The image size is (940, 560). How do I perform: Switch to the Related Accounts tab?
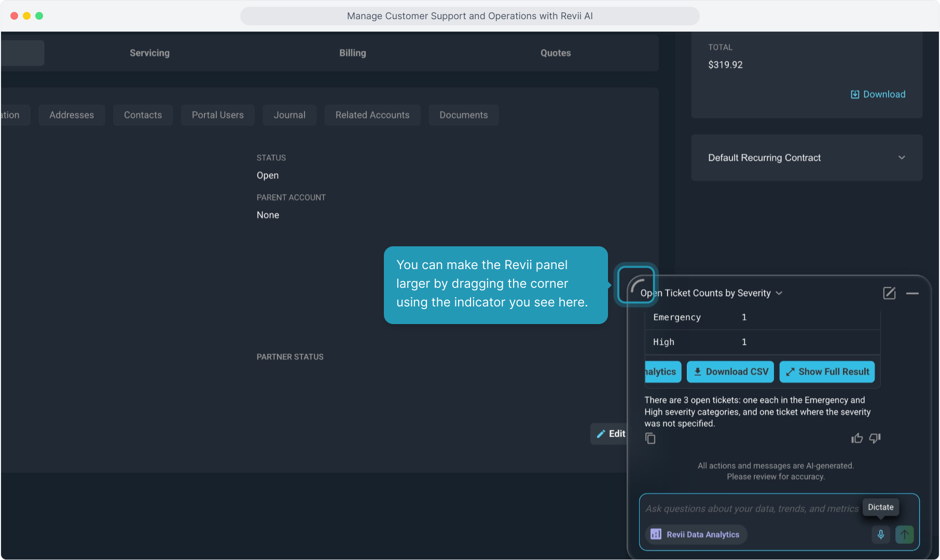click(x=372, y=115)
